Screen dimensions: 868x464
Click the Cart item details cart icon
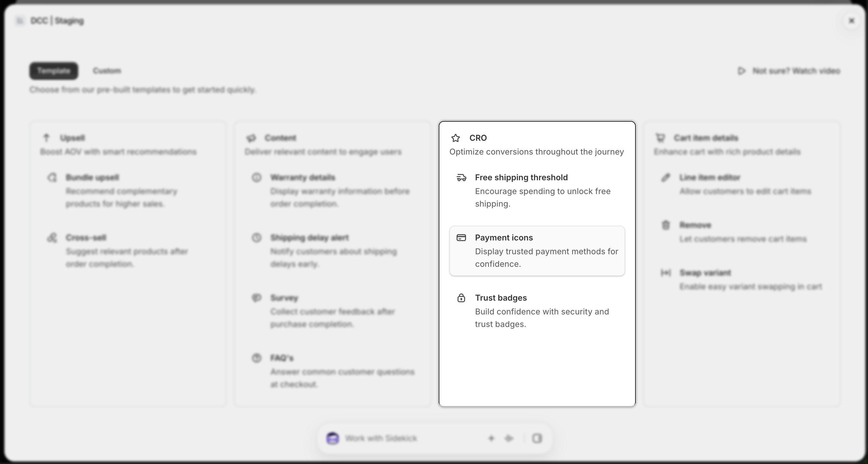[x=660, y=138]
